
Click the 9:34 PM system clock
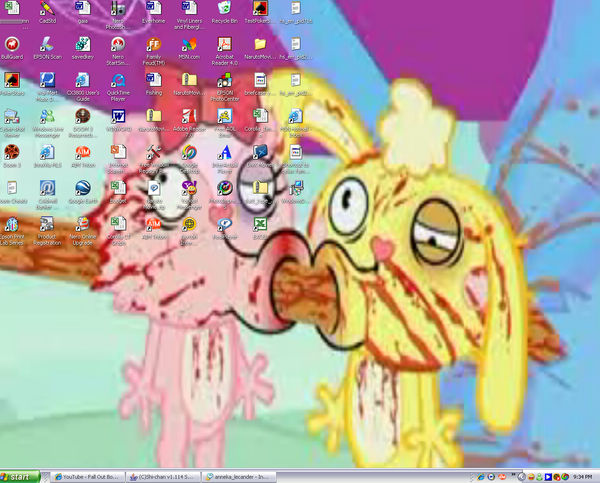[x=583, y=477]
